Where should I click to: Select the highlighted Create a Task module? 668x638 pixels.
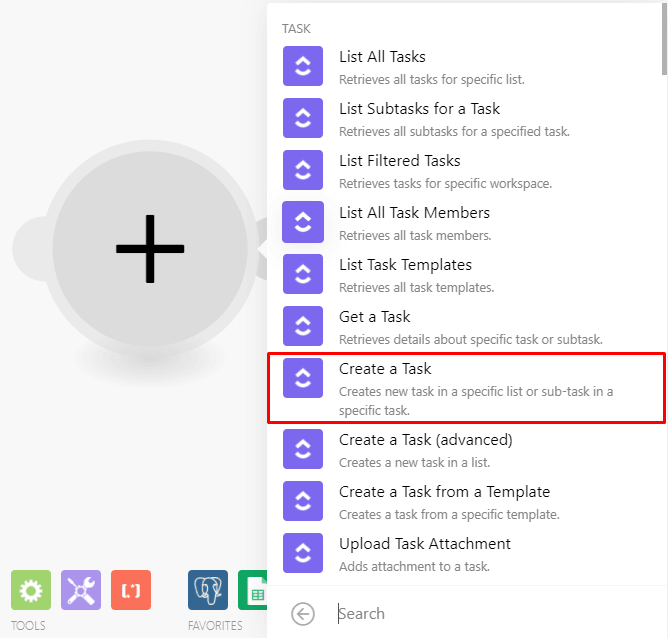466,387
